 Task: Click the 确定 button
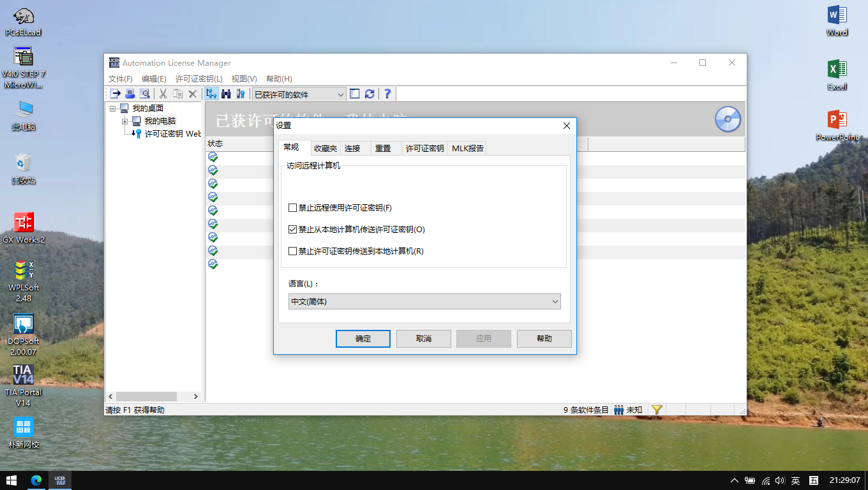coord(363,339)
